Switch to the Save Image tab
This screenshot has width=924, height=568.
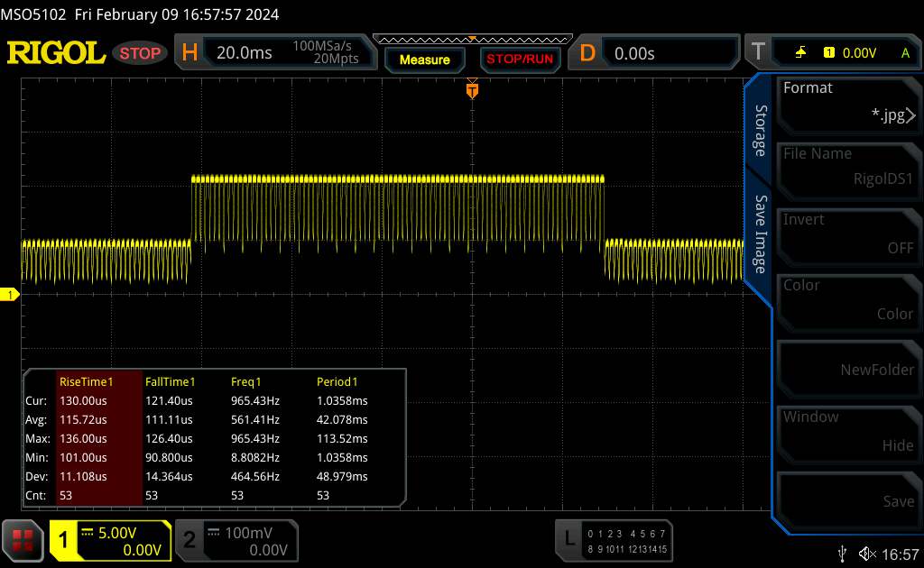[x=761, y=234]
